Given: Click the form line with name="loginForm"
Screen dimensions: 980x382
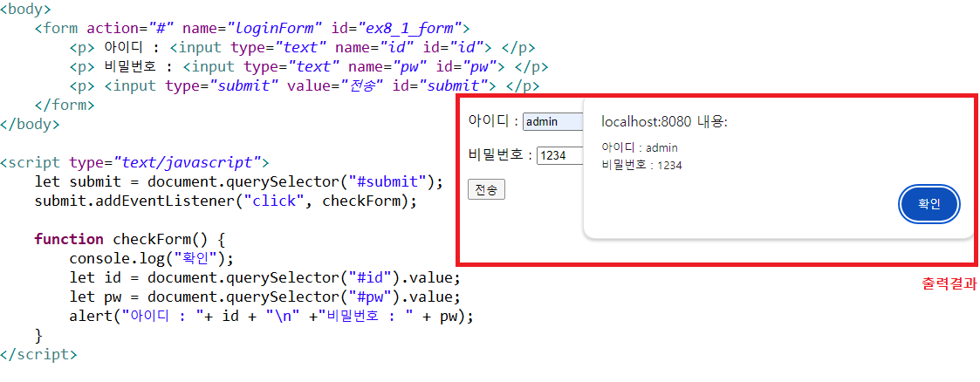Looking at the screenshot, I should tap(252, 28).
